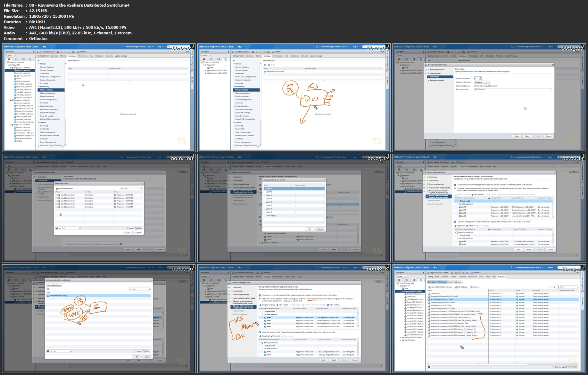Click Storage navigator icon in 00:09:20 frame
Viewport: 588px width, 375px height.
pyautogui.click(x=413, y=280)
